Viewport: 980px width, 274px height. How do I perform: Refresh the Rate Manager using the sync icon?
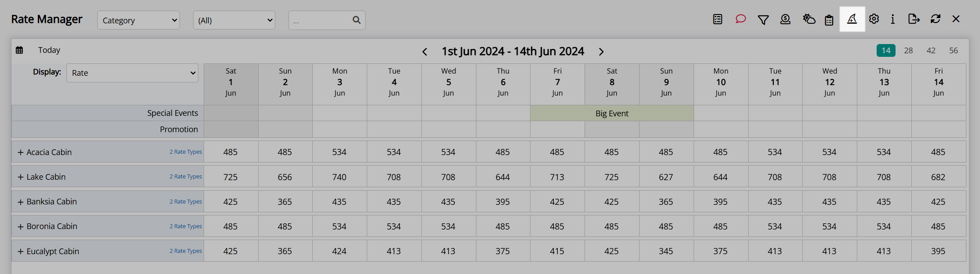(936, 19)
